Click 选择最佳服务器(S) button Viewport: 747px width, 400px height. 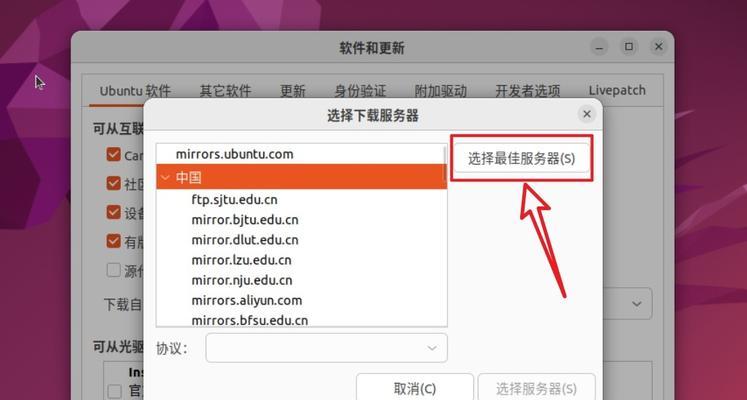coord(521,159)
